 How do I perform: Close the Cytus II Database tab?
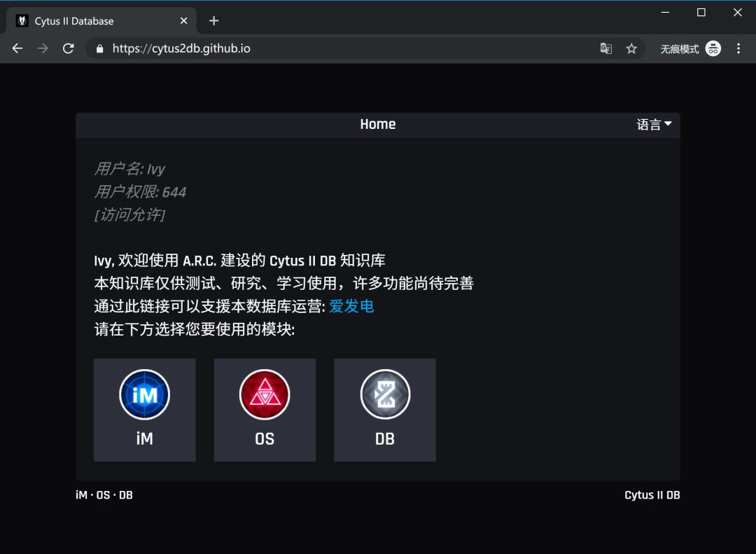(183, 21)
